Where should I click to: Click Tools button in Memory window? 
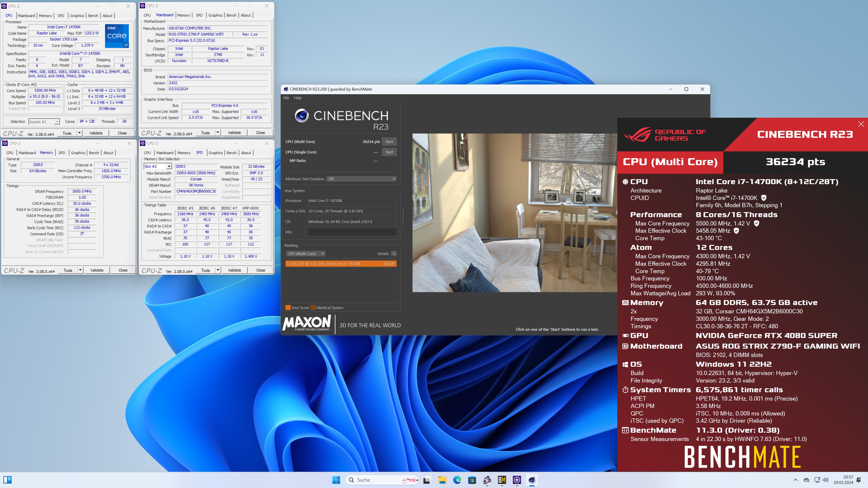(x=68, y=270)
